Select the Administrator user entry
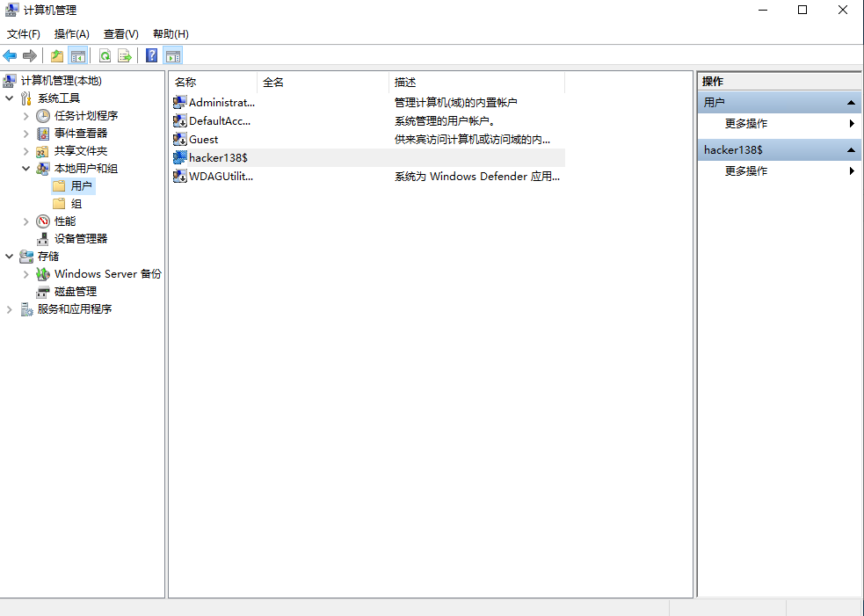The width and height of the screenshot is (864, 616). click(221, 103)
